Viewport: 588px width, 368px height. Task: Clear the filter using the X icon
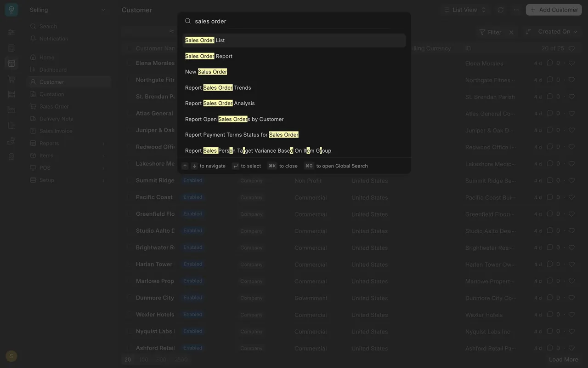point(511,32)
